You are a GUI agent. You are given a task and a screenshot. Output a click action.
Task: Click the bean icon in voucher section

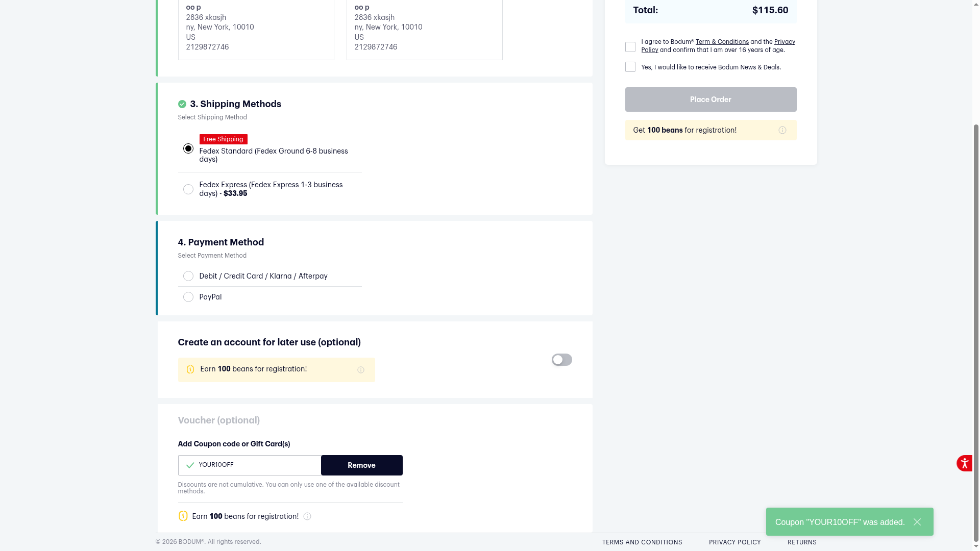pyautogui.click(x=183, y=516)
